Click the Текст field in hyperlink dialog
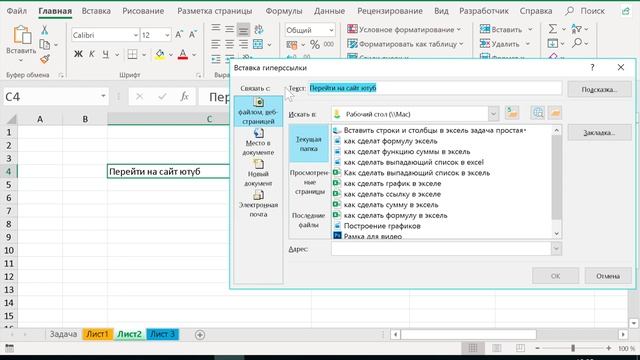The image size is (640, 360). (435, 88)
